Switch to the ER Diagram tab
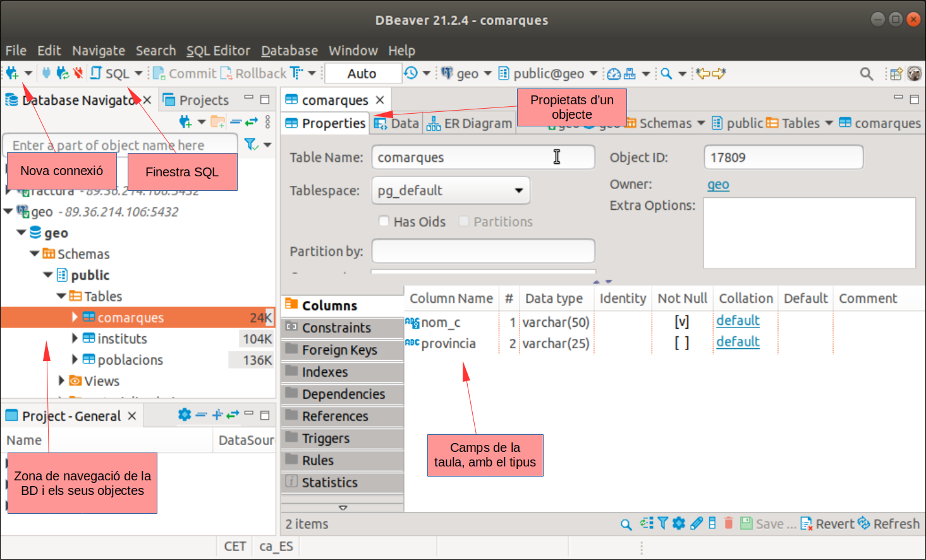926x560 pixels. click(470, 123)
